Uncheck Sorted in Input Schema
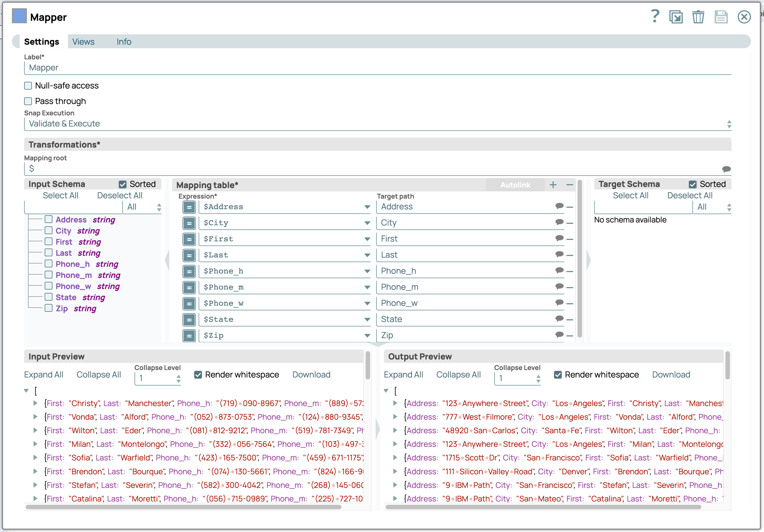764x532 pixels. pos(122,184)
